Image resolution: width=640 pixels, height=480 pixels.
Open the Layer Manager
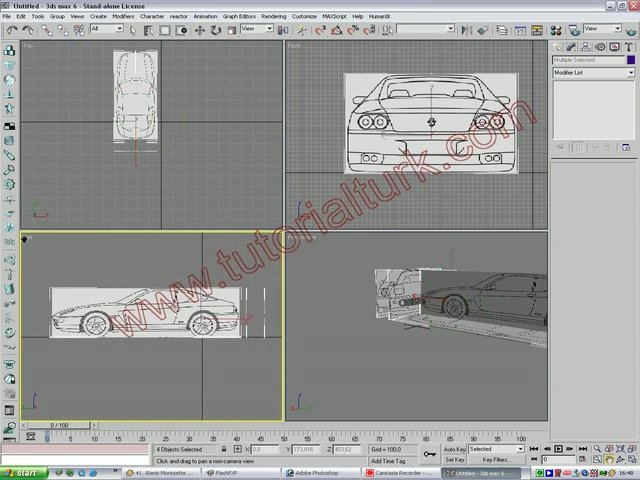tap(502, 30)
